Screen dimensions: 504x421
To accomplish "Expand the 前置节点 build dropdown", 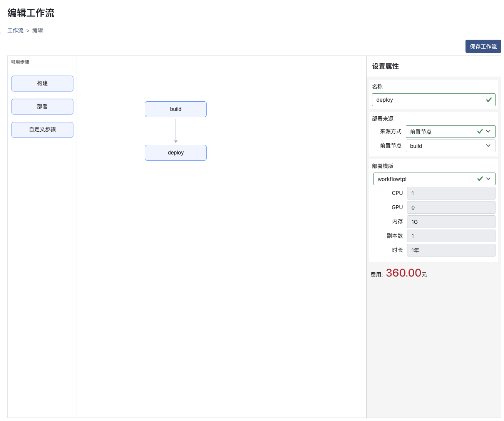I will coord(443,146).
